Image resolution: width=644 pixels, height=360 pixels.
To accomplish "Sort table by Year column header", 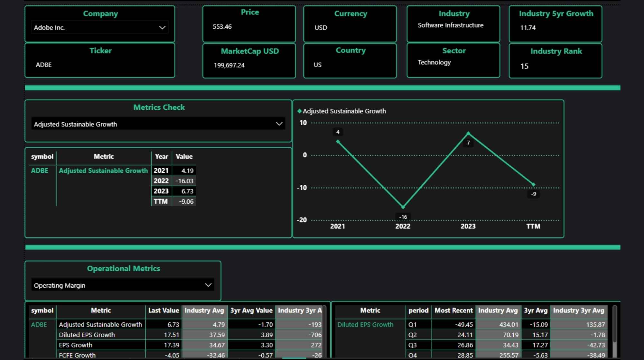I will pos(161,157).
